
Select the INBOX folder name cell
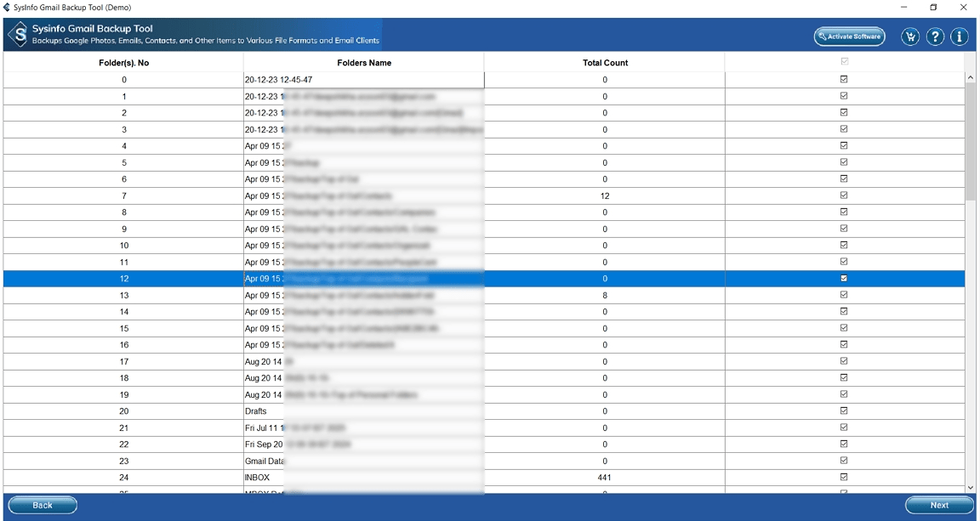point(364,478)
